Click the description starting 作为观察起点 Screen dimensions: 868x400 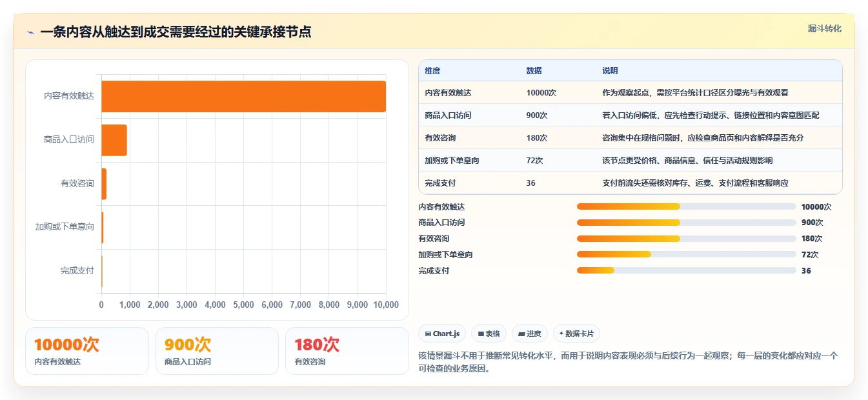pyautogui.click(x=695, y=93)
